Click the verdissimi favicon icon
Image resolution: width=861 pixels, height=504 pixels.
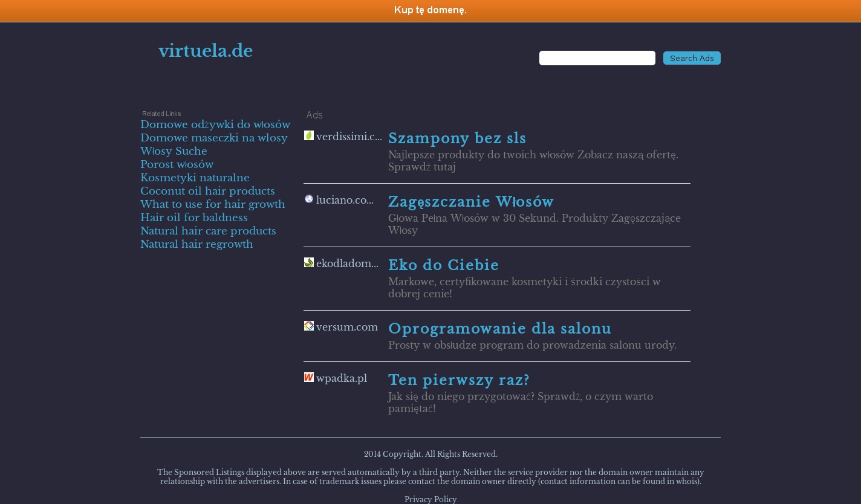(x=309, y=135)
